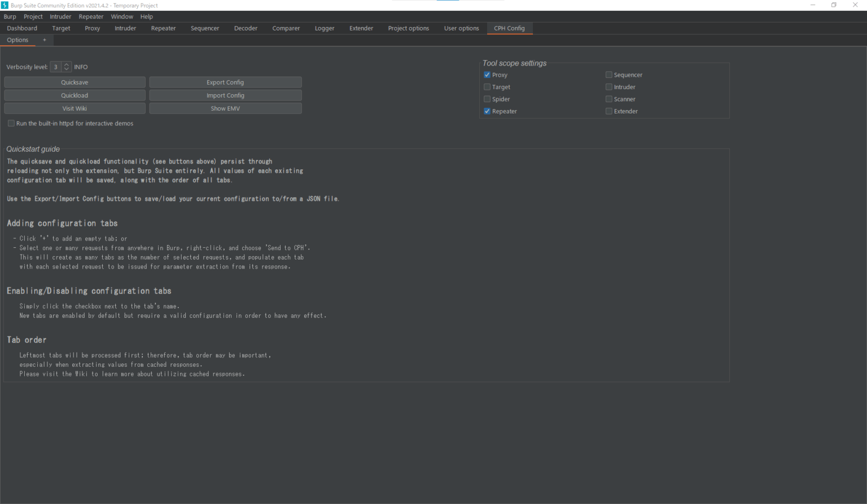Open the Intruder tab

point(125,28)
